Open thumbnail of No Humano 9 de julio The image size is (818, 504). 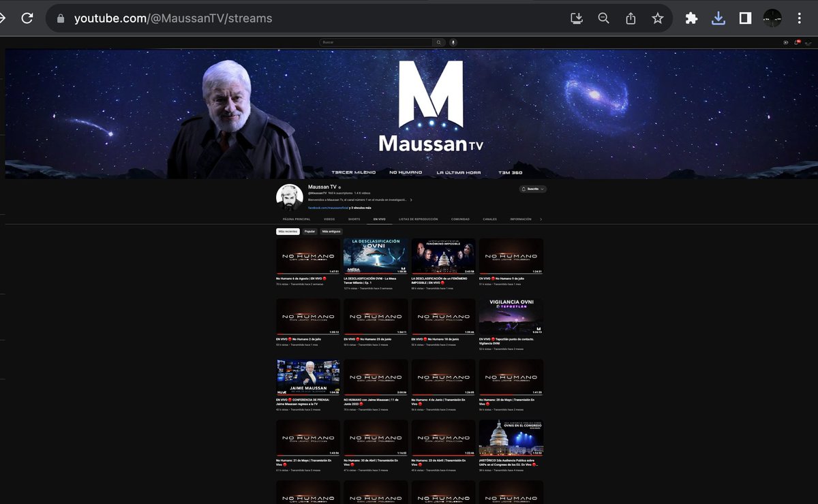point(511,256)
